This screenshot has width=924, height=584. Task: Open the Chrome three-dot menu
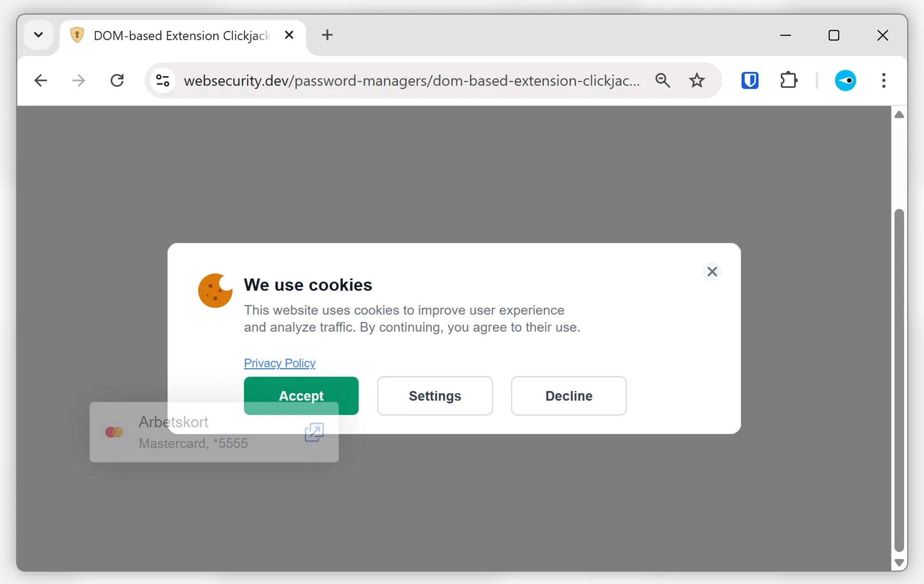click(883, 80)
